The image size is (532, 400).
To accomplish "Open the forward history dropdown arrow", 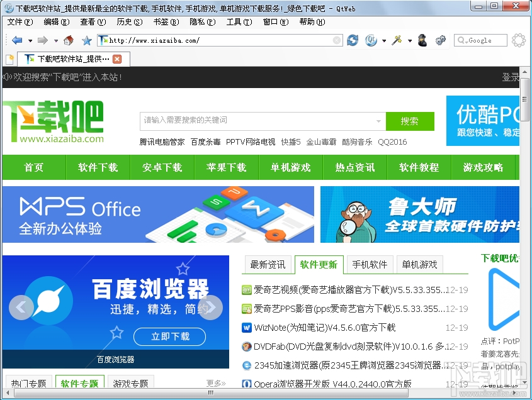I will (x=56, y=41).
